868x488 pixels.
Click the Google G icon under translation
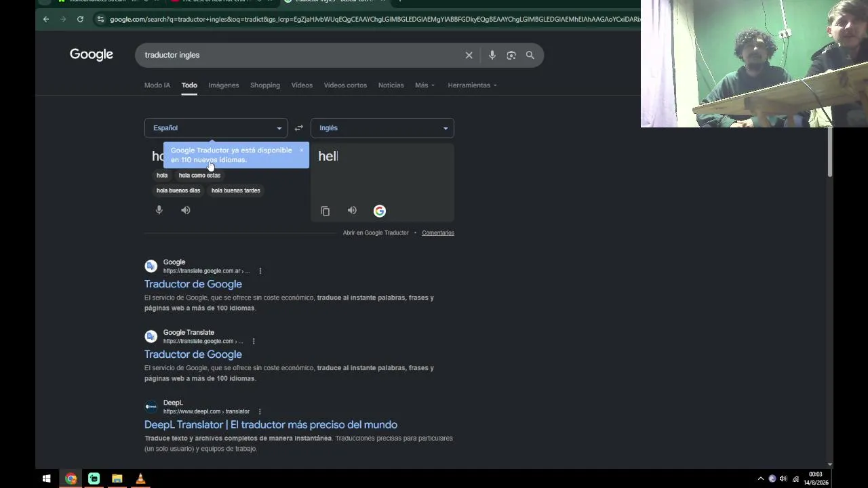coord(380,211)
